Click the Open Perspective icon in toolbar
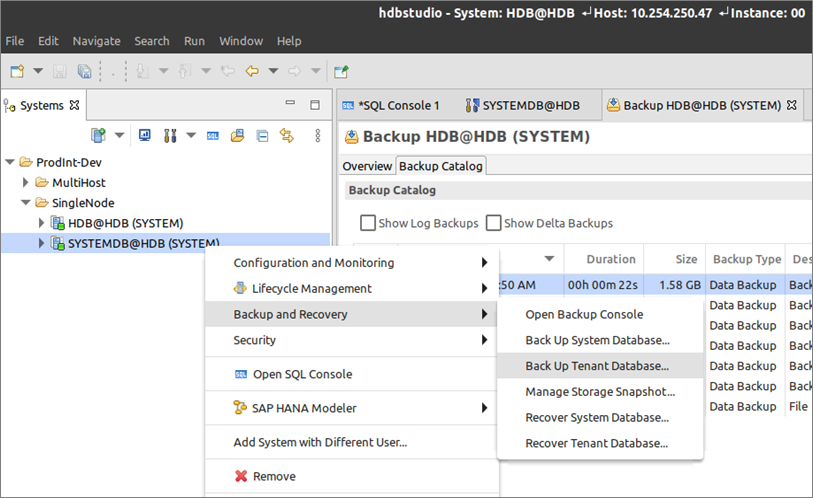Image resolution: width=813 pixels, height=498 pixels. 341,71
